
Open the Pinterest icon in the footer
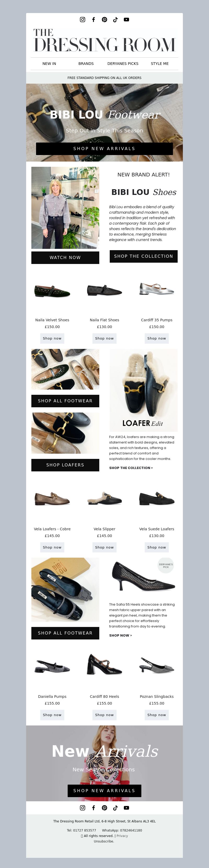pyautogui.click(x=104, y=808)
